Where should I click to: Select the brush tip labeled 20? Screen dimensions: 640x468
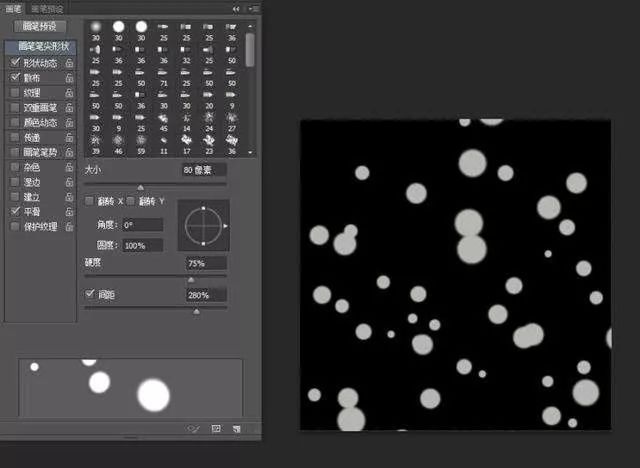[x=209, y=100]
